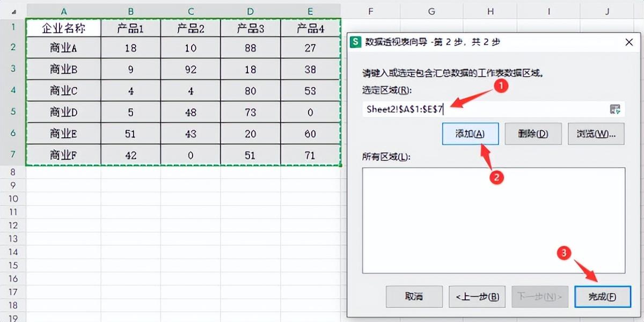Select column J header

pos(607,11)
